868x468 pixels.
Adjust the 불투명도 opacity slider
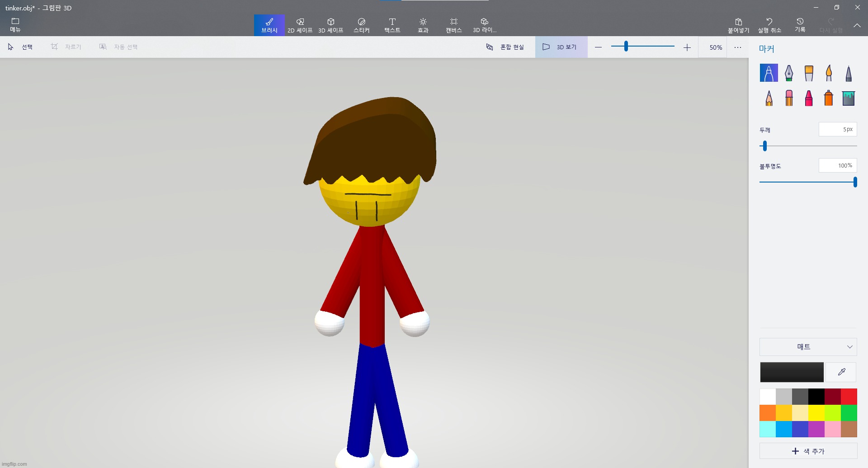click(x=855, y=182)
